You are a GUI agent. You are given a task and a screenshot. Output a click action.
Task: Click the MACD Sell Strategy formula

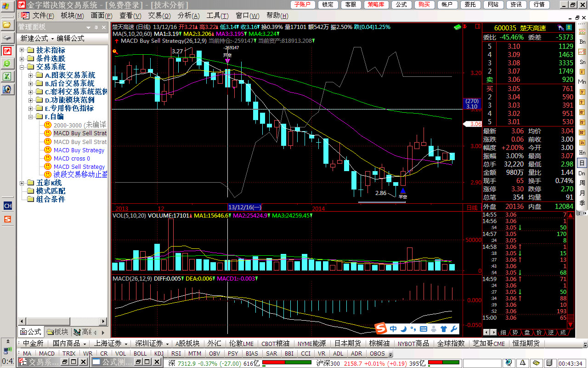pos(79,167)
